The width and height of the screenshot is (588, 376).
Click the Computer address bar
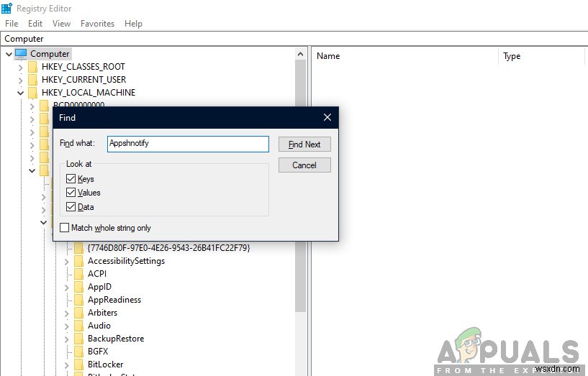[294, 39]
